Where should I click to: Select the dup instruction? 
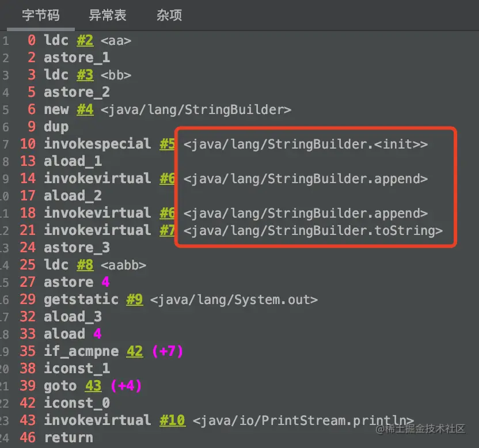tap(56, 127)
